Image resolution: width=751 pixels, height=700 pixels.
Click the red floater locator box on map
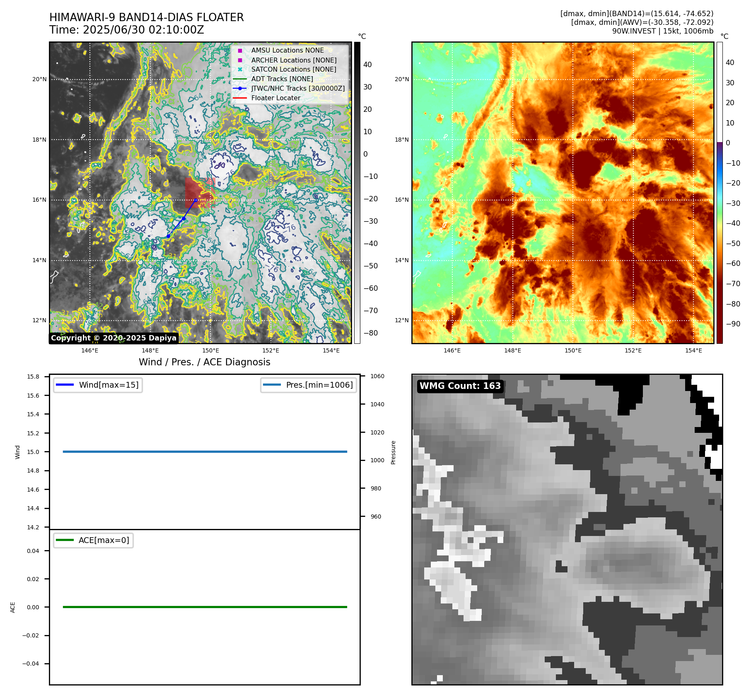(x=200, y=193)
